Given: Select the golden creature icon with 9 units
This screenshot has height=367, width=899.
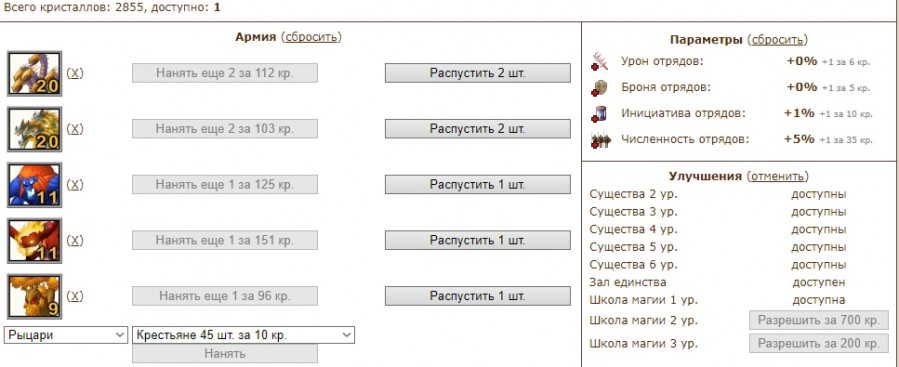Looking at the screenshot, I should (x=34, y=296).
